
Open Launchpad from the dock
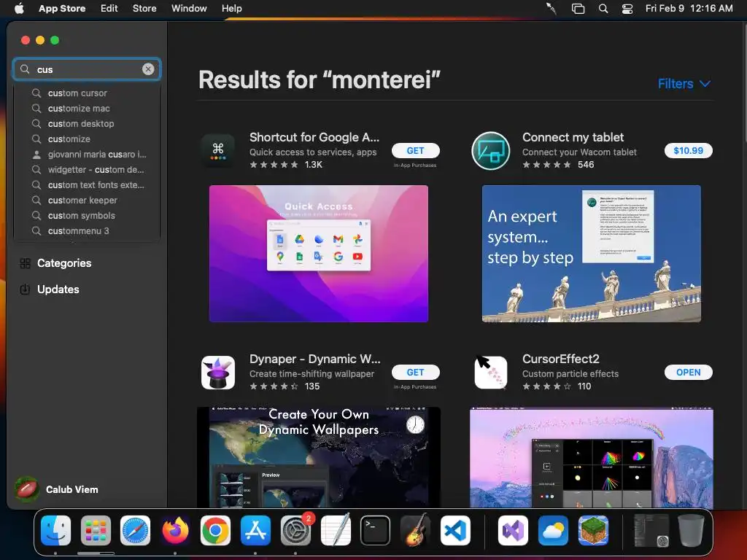coord(96,530)
